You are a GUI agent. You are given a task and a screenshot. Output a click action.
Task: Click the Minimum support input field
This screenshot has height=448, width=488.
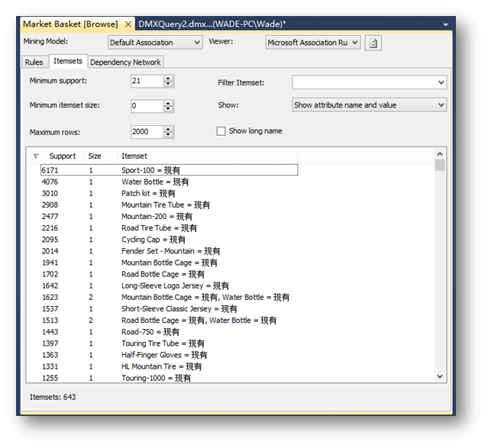pos(147,81)
